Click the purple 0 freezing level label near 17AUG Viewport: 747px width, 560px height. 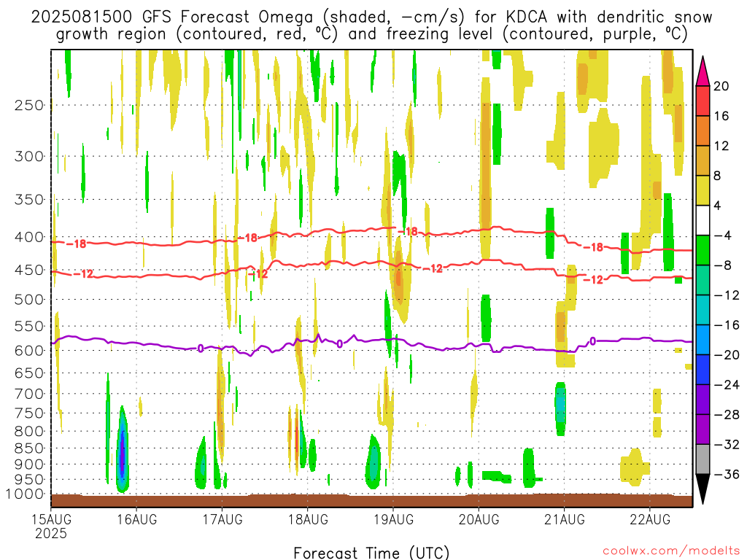pos(201,349)
